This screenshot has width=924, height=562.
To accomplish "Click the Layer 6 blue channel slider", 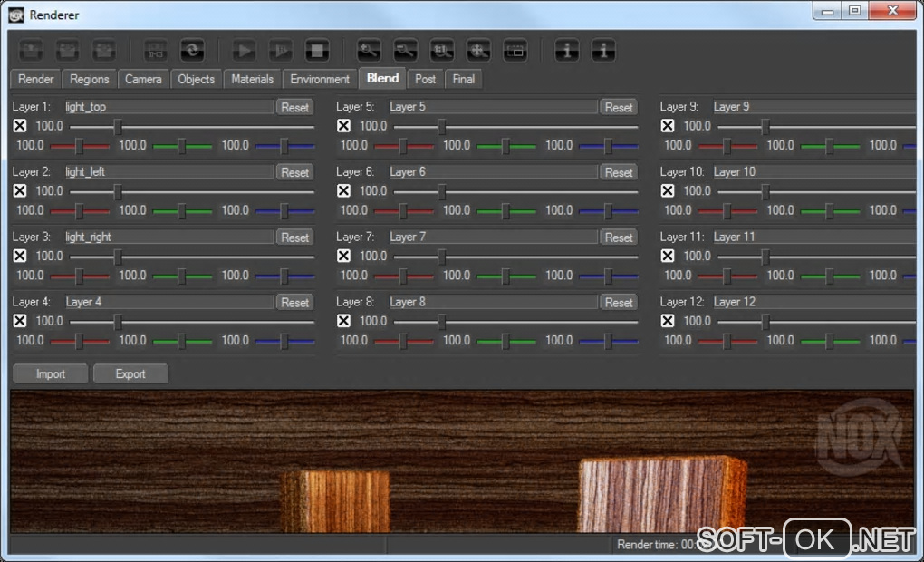I will pos(609,210).
